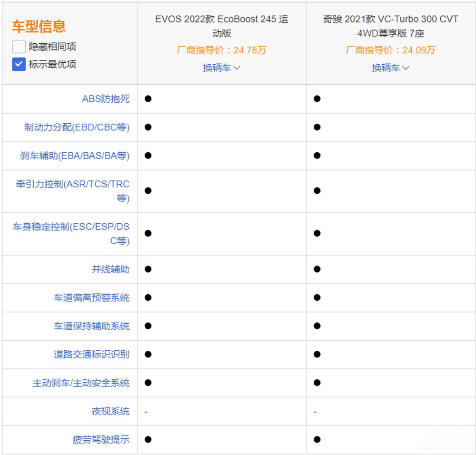Click the 车道保持辅助系统 row label

pyautogui.click(x=91, y=326)
